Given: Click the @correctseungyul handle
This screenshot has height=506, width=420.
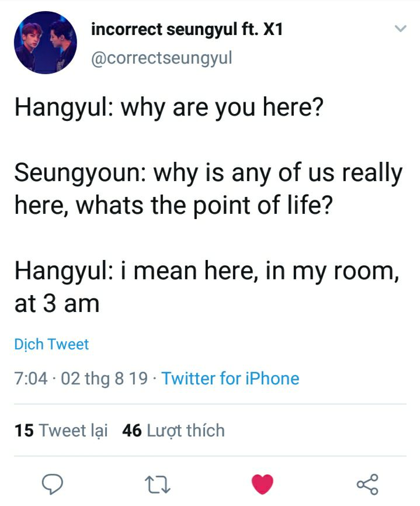Looking at the screenshot, I should pyautogui.click(x=162, y=58).
